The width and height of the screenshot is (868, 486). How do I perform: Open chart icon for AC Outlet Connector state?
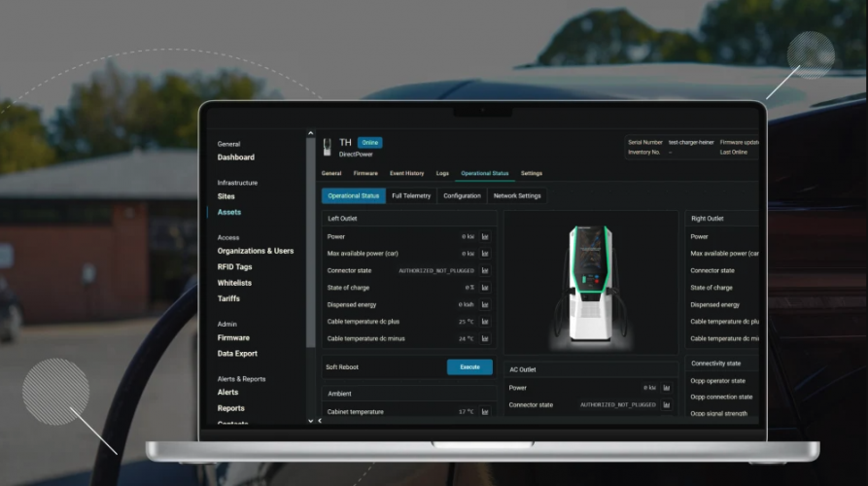(x=667, y=405)
